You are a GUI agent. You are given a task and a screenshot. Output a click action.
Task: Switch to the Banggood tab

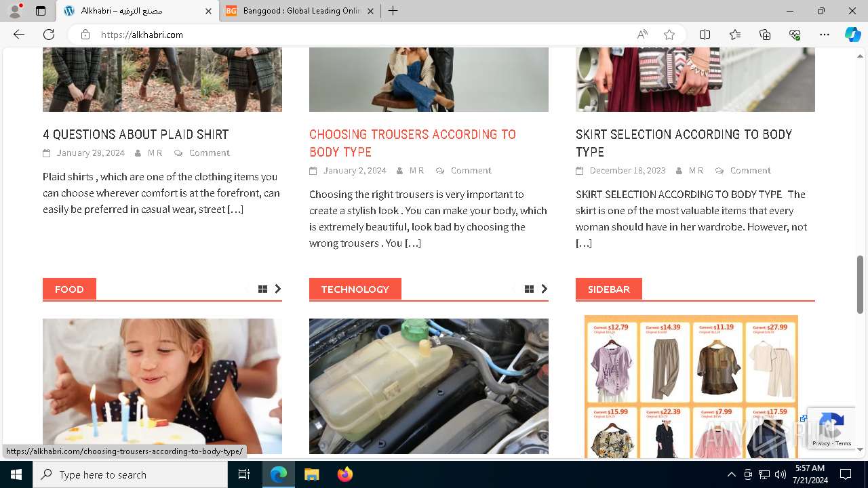[300, 11]
